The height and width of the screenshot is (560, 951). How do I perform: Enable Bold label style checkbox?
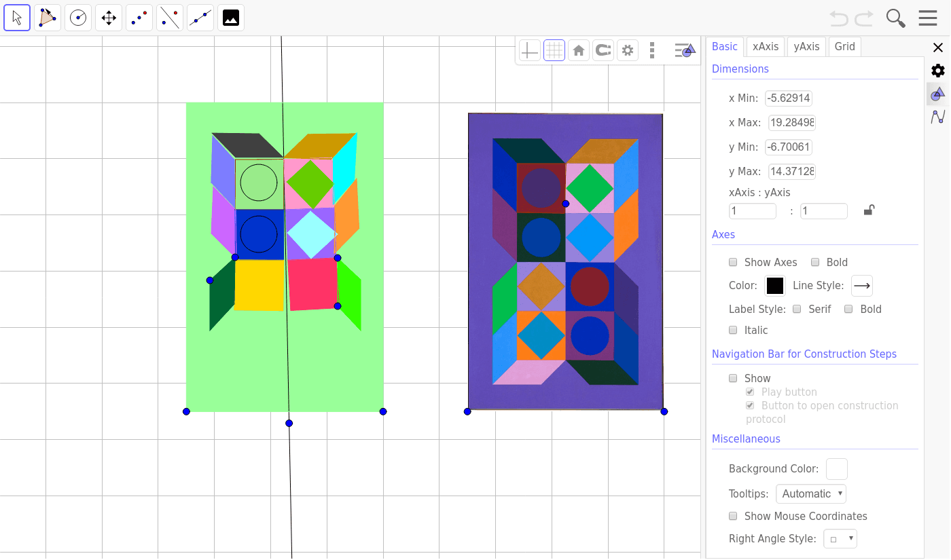tap(848, 309)
